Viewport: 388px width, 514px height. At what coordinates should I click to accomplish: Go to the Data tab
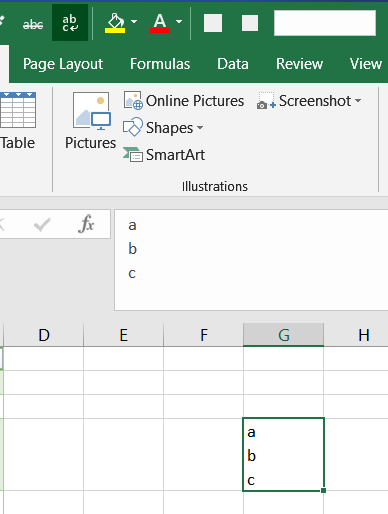pos(233,64)
